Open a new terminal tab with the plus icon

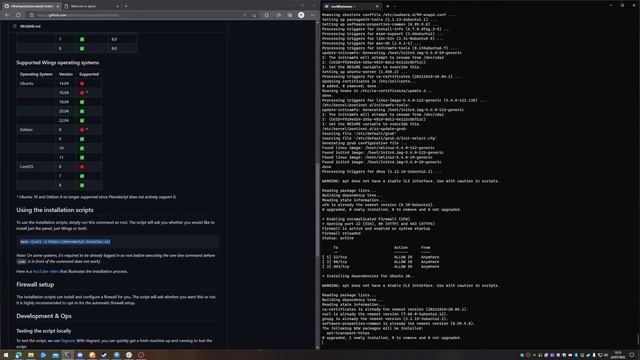tap(387, 6)
